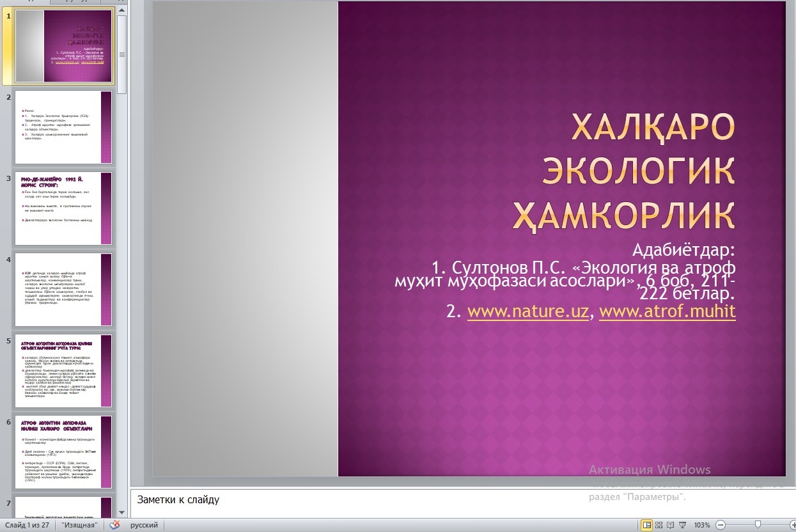This screenshot has width=796, height=532.
Task: Switch to Slide Sorter view
Action: 659,525
